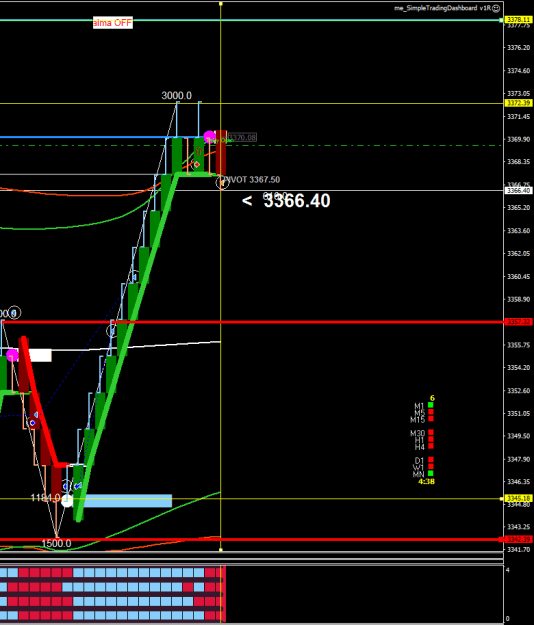Click the M1 green status square

(x=430, y=405)
